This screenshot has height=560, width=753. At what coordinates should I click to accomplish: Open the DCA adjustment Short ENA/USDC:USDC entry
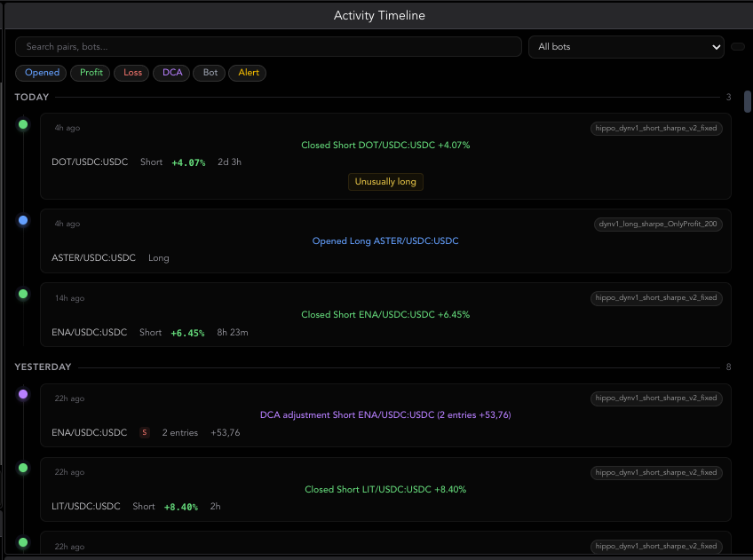point(385,415)
